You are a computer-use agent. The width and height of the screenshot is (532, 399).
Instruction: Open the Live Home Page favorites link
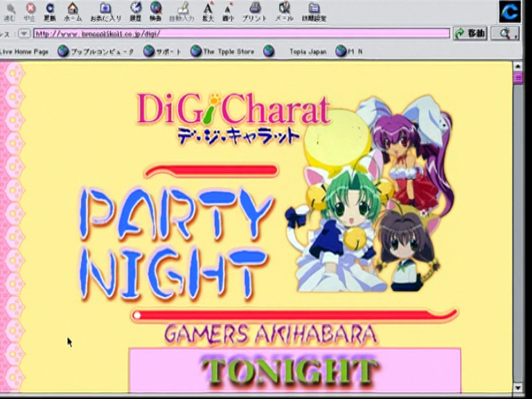24,51
